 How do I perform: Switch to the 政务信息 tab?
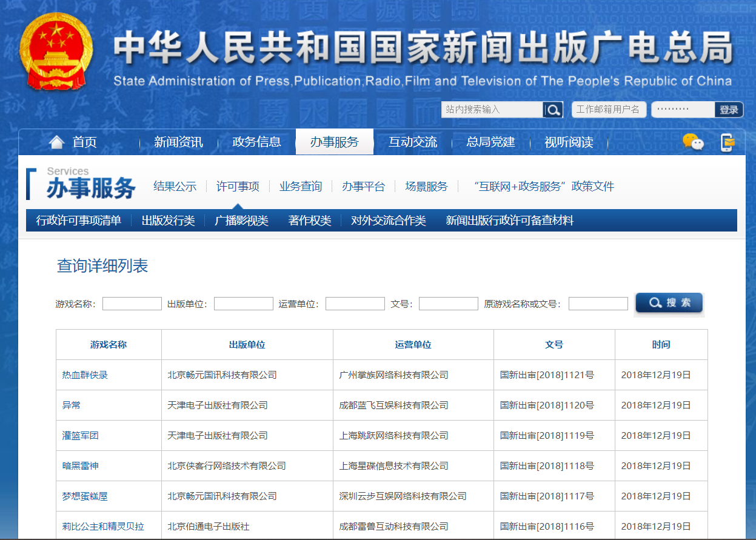tap(256, 142)
